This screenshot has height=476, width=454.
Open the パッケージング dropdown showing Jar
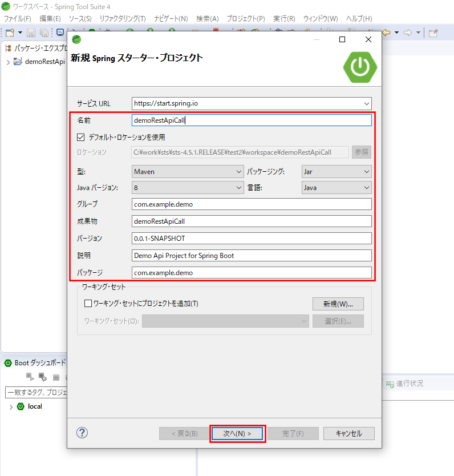tap(337, 172)
